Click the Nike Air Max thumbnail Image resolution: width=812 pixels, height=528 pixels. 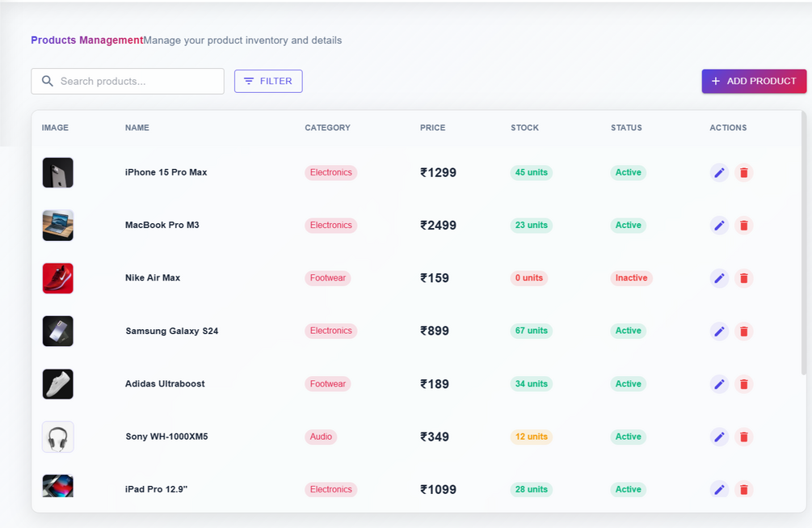58,278
